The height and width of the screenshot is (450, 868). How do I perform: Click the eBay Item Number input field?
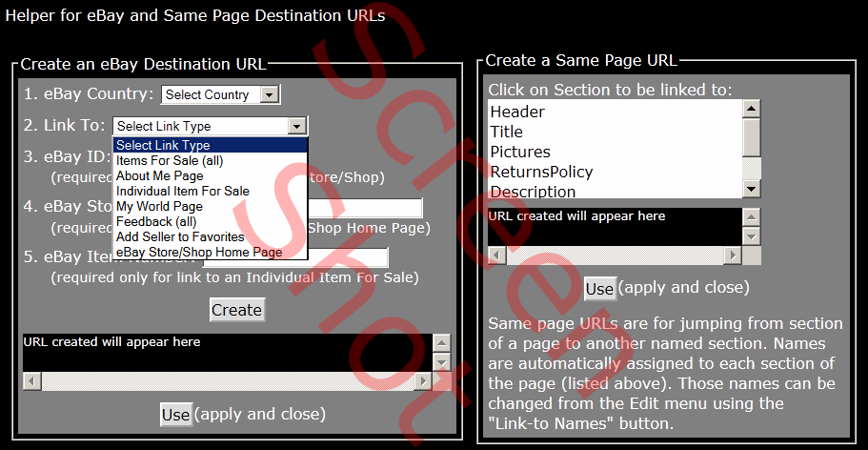tap(296, 257)
